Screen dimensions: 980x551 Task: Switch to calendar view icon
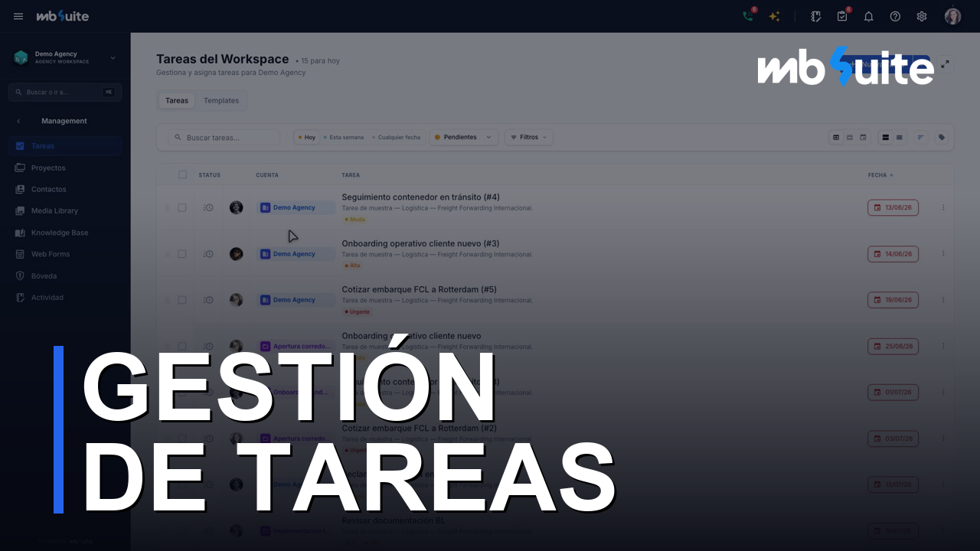tap(863, 138)
